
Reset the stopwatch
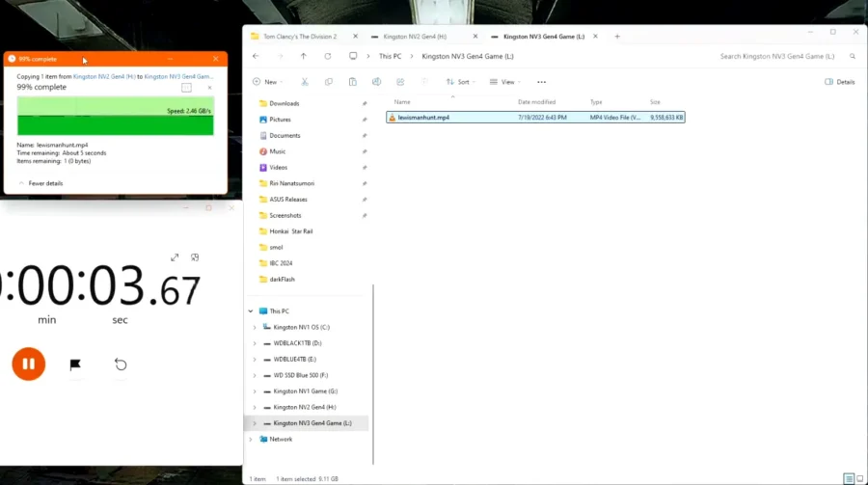(121, 364)
